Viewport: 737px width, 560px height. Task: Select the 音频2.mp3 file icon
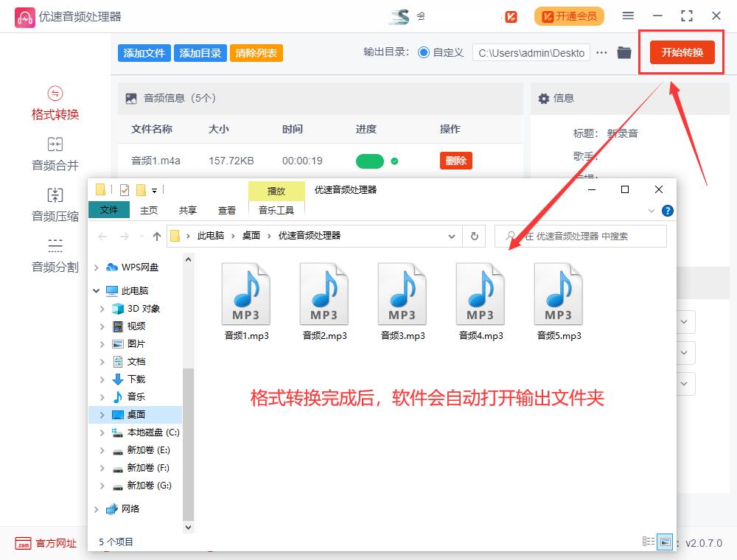tap(324, 294)
